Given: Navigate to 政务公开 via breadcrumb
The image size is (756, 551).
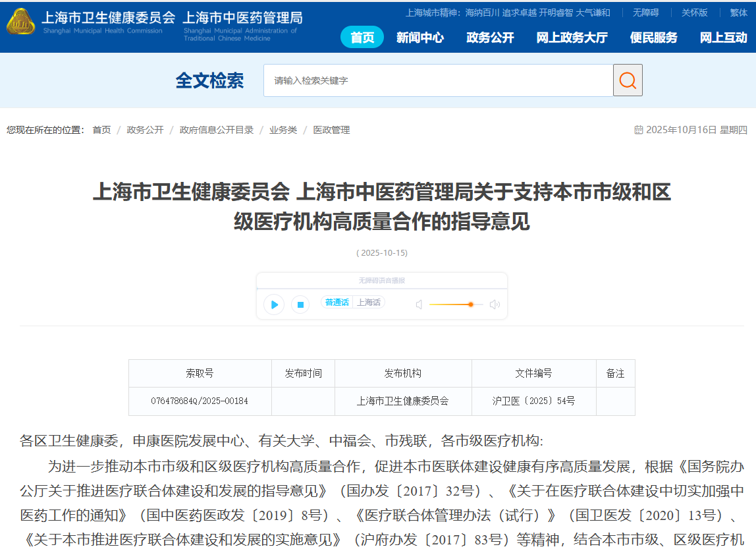Looking at the screenshot, I should click(145, 130).
